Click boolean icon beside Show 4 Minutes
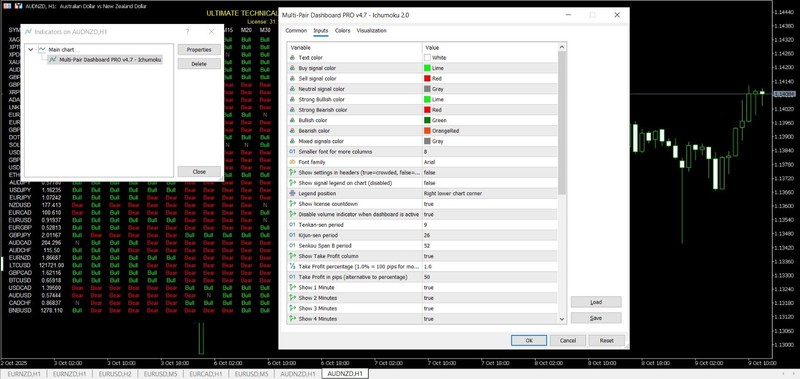 pyautogui.click(x=292, y=319)
